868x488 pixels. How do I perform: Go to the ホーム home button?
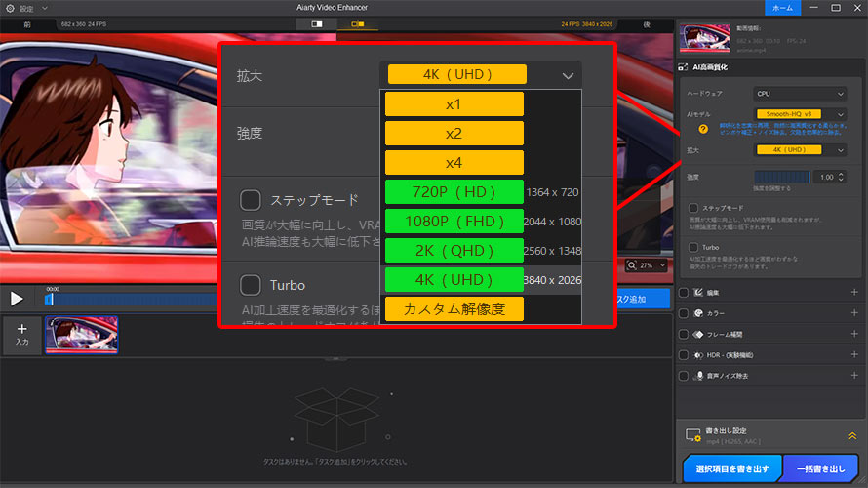click(782, 8)
